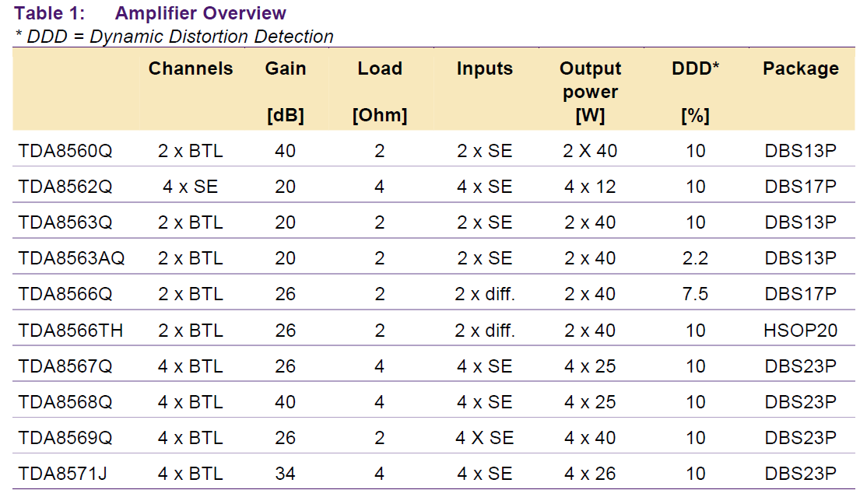Select the 4 x 26 output power cell
The width and height of the screenshot is (867, 504).
(590, 474)
